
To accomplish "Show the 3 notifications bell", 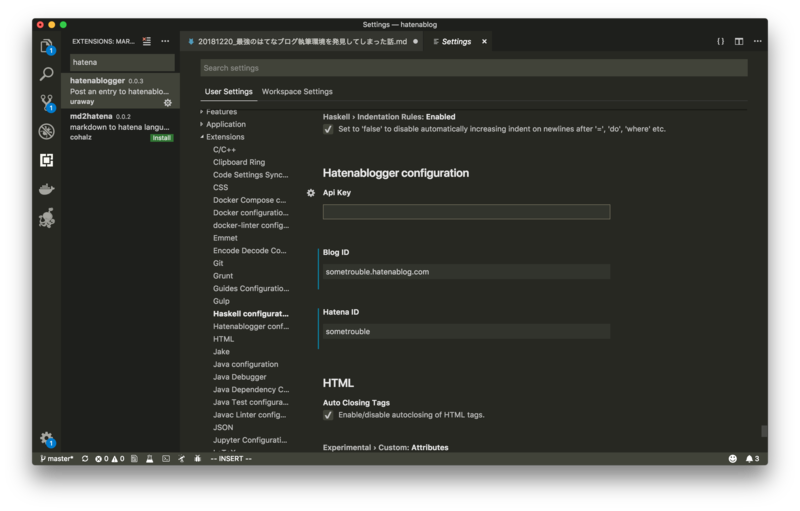I will 753,458.
